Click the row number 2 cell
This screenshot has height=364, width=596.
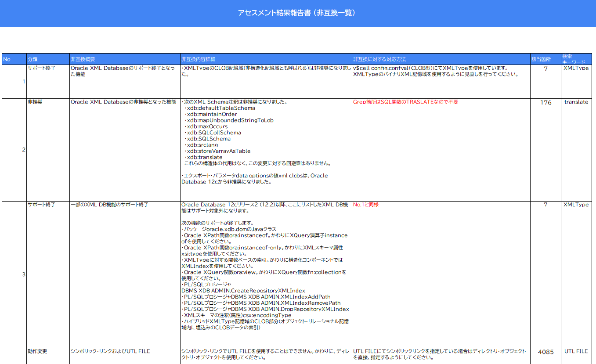[x=14, y=150]
